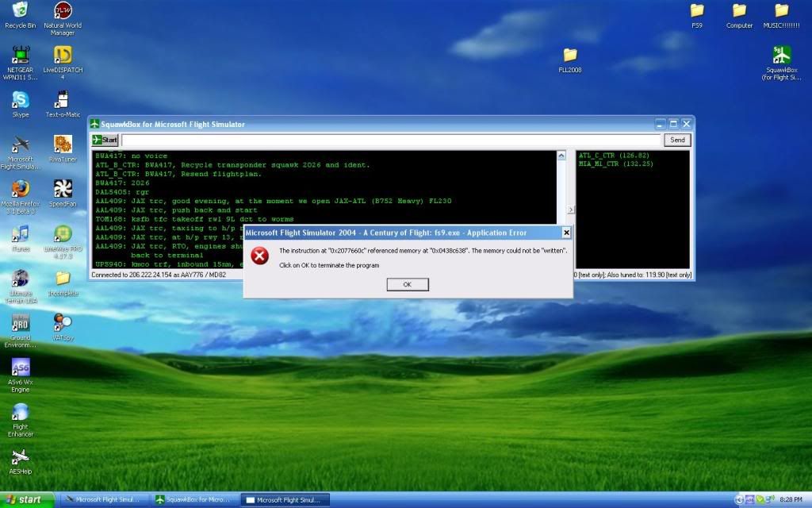Open the Microsoft Flight Simulator shortcut
This screenshot has width=812, height=508.
[20, 145]
